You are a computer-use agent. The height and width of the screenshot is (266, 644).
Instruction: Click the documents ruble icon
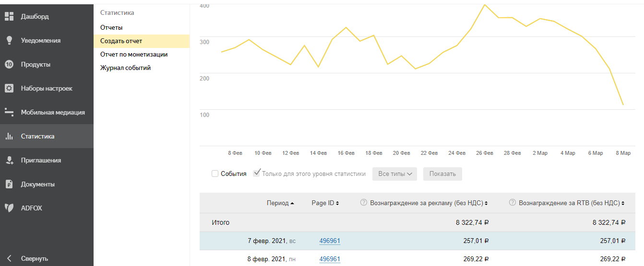coord(9,184)
